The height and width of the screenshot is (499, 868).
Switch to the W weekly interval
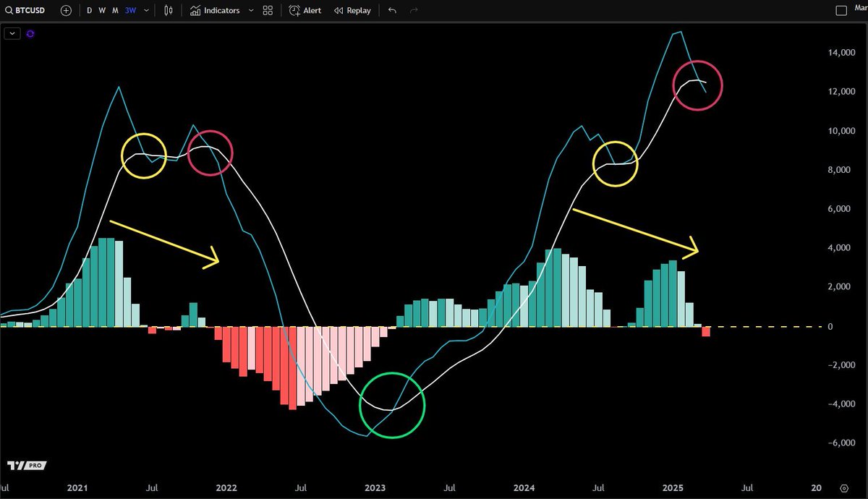pos(102,11)
